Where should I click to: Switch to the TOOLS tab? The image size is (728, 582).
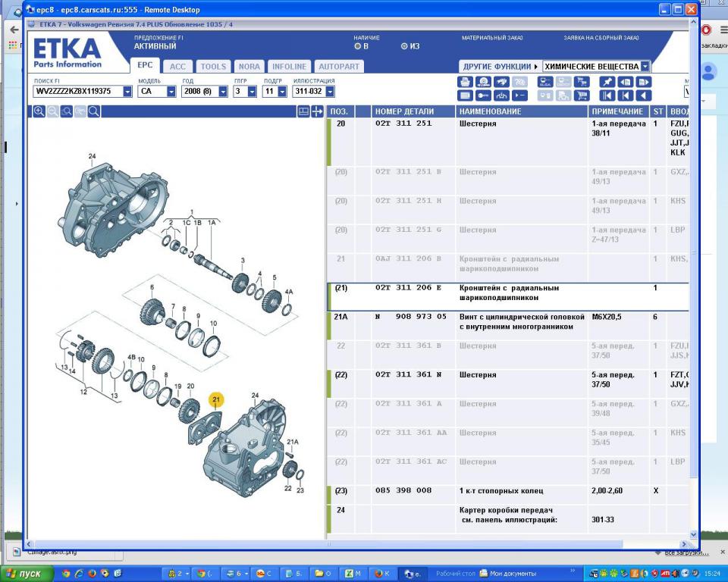[x=213, y=67]
